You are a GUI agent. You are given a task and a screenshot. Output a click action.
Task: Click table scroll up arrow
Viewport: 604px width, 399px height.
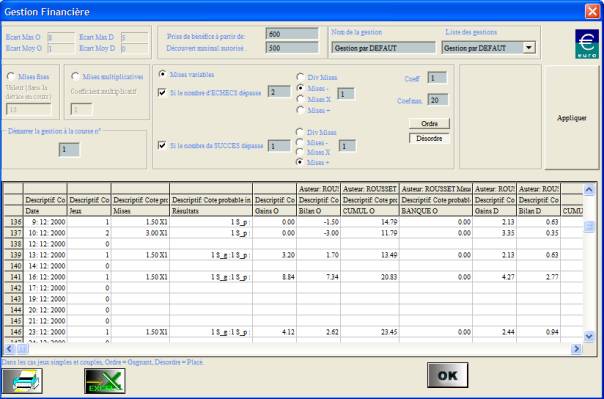tap(589, 189)
